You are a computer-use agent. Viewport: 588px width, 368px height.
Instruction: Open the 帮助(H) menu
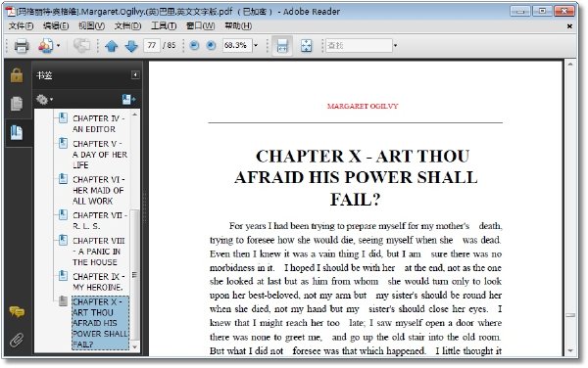pos(238,25)
